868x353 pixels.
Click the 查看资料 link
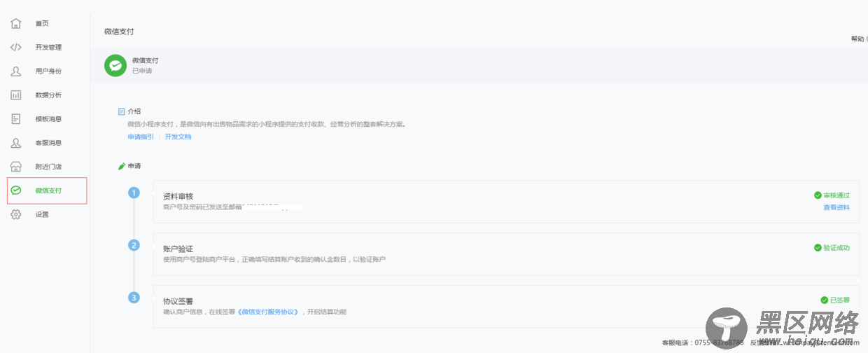click(836, 207)
